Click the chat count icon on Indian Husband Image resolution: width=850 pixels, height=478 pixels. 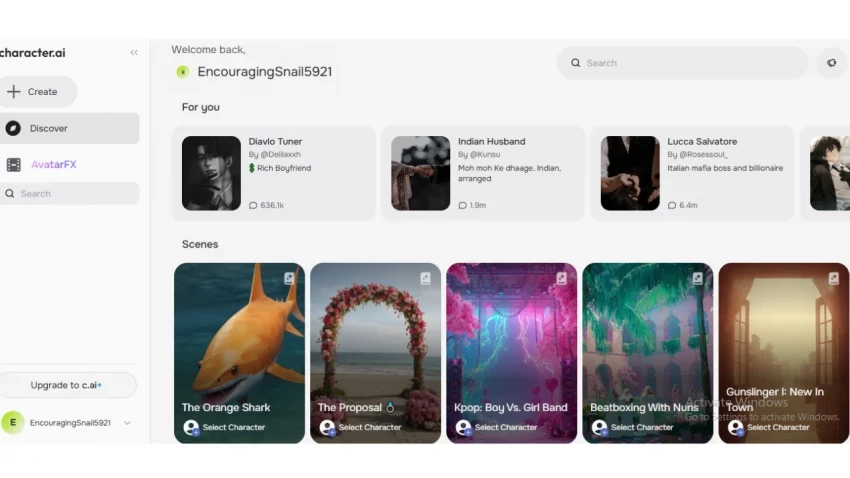coord(462,205)
